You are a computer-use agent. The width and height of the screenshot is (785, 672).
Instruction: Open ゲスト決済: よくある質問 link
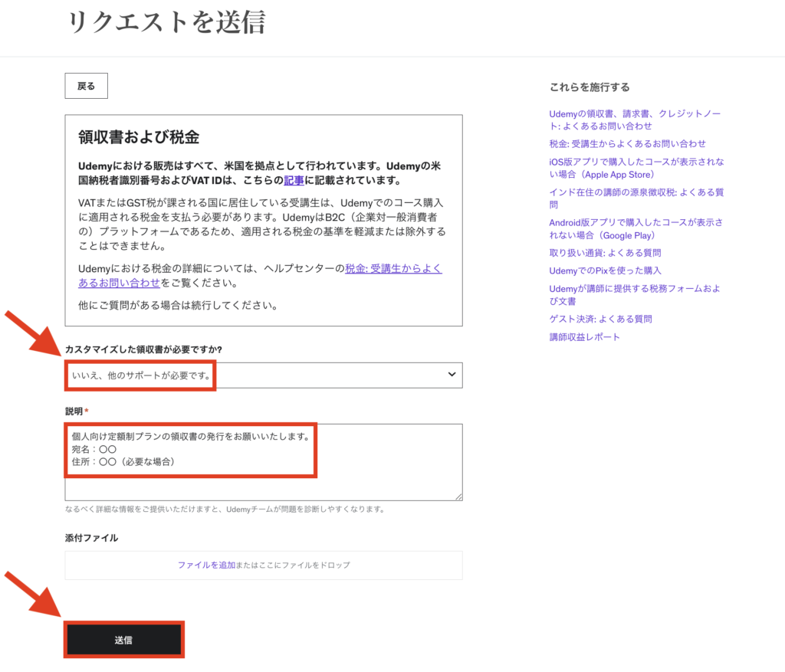[600, 319]
